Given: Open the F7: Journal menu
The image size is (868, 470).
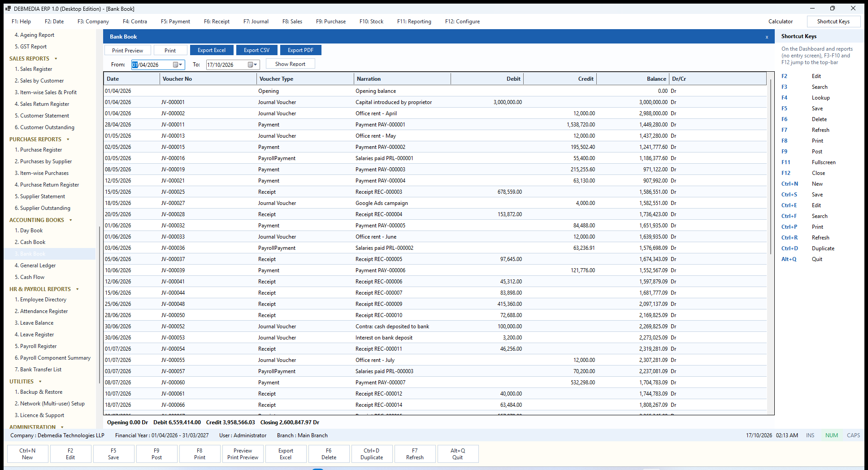Looking at the screenshot, I should (256, 22).
